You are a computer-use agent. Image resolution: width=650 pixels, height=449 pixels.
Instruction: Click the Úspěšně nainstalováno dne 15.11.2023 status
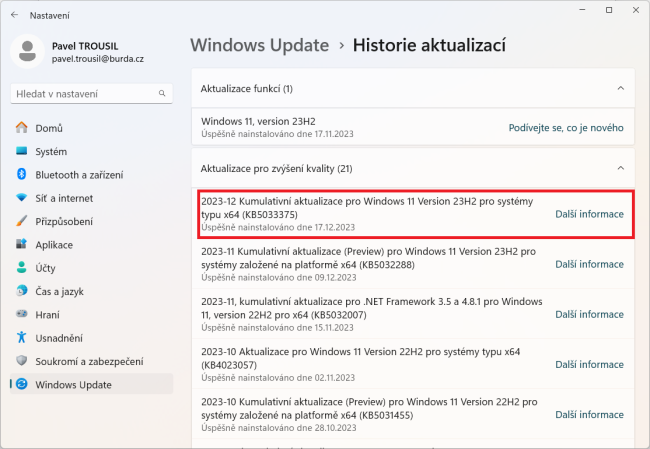click(x=277, y=328)
